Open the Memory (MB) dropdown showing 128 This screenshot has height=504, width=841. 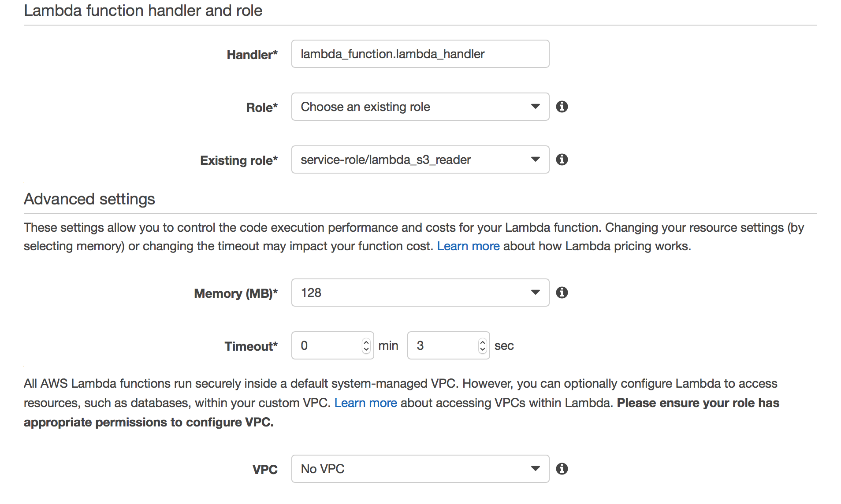tap(420, 293)
